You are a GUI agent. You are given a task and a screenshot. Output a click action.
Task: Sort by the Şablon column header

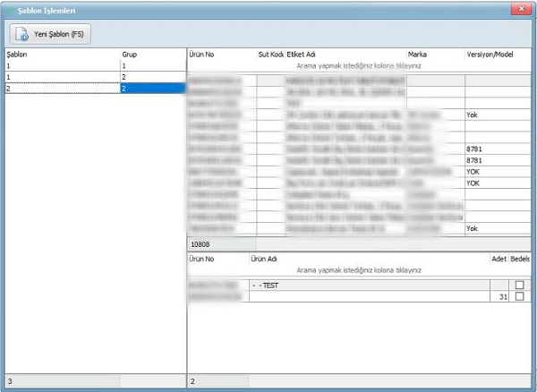tap(61, 55)
